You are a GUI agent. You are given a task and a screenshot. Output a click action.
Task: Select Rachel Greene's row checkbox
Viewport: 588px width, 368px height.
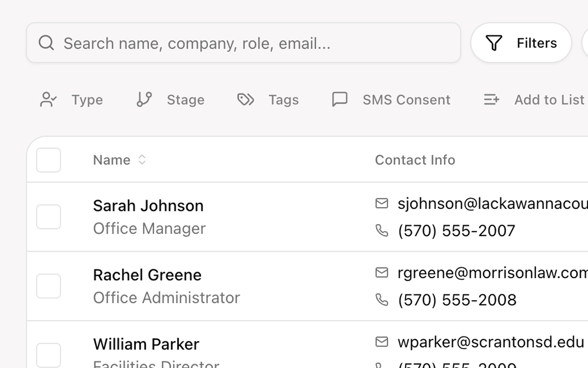tap(48, 286)
